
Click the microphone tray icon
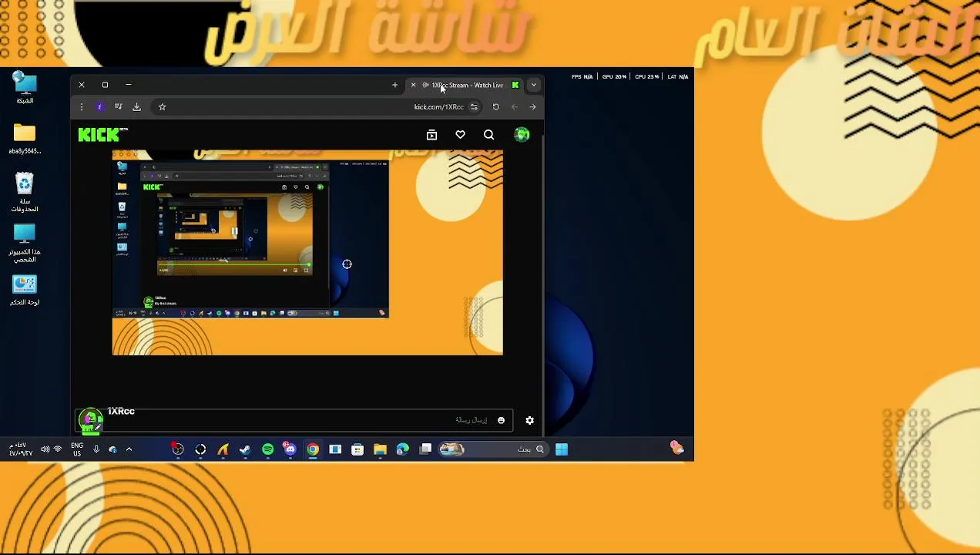pyautogui.click(x=96, y=449)
